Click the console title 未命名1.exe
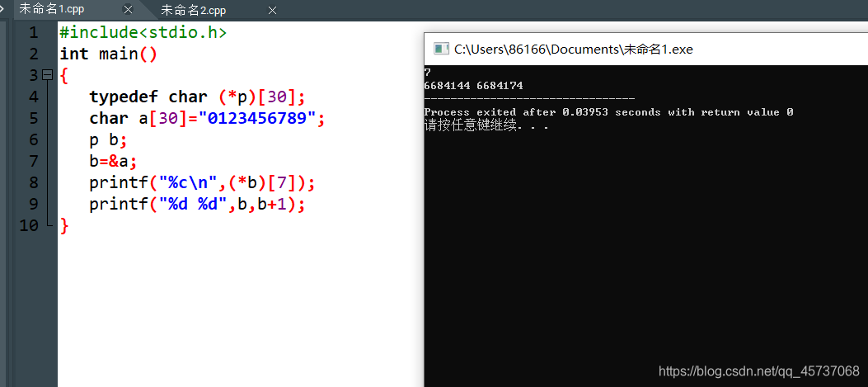868x387 pixels. click(574, 49)
